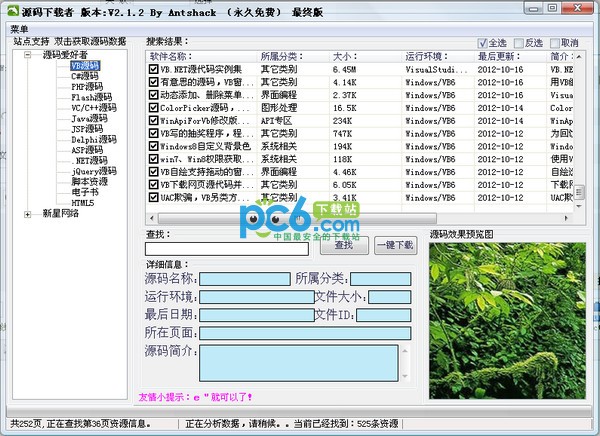Select 电子书 category
Screen dimensions: 600x436
coord(85,192)
